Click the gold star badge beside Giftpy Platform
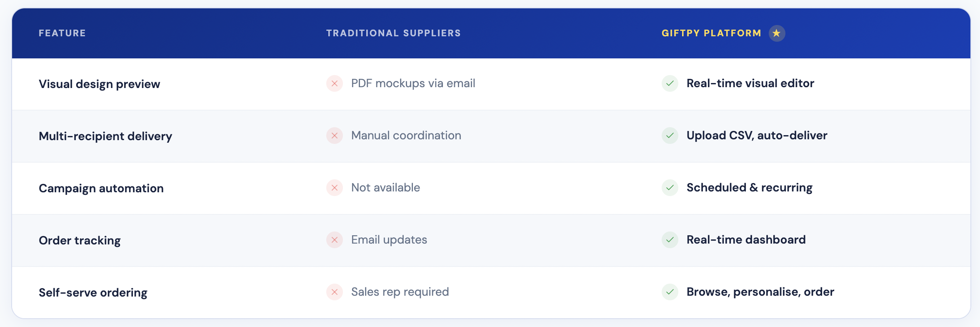The height and width of the screenshot is (327, 980). click(777, 33)
